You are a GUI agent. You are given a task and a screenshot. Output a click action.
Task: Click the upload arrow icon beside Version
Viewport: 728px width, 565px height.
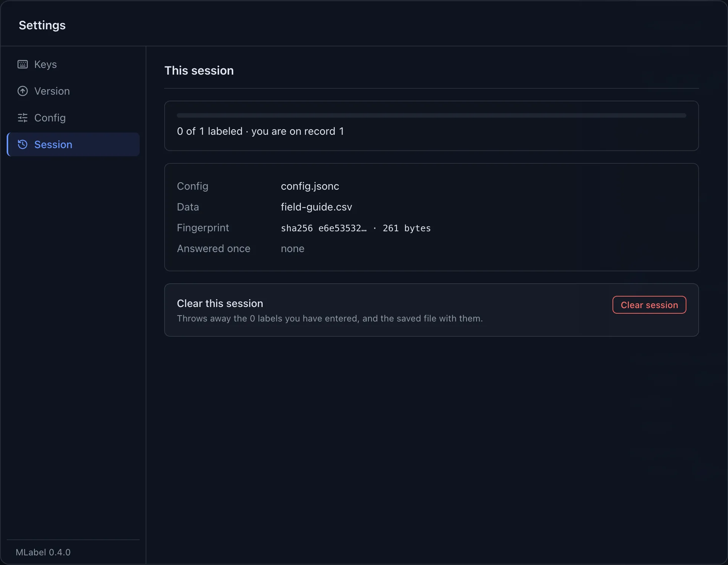pyautogui.click(x=23, y=91)
